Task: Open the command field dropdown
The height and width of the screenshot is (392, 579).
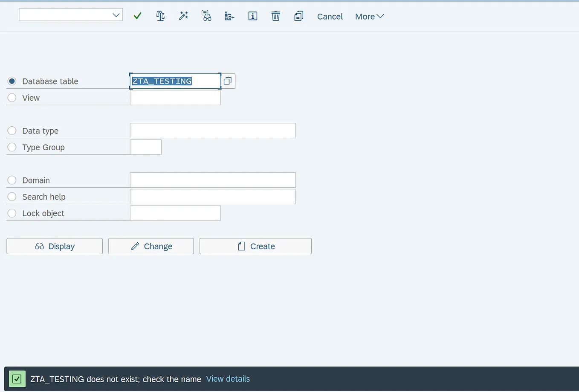Action: point(116,15)
